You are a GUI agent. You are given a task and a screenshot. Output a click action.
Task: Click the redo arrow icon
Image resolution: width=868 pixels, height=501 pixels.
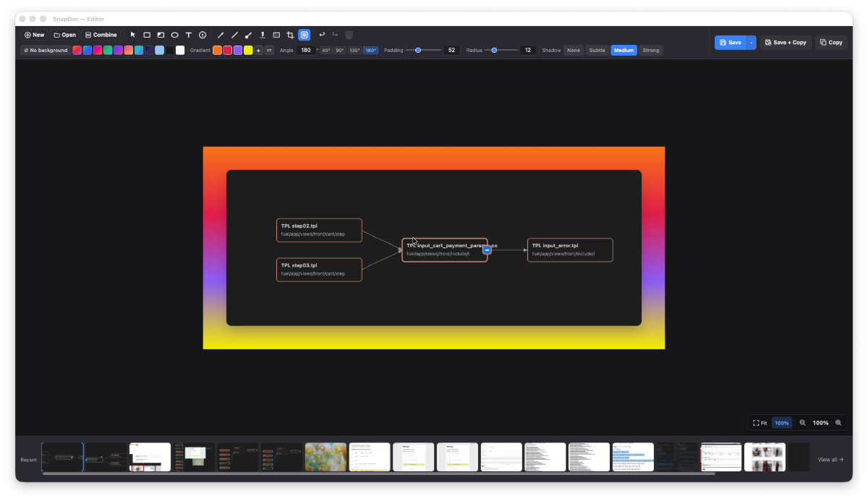(335, 35)
